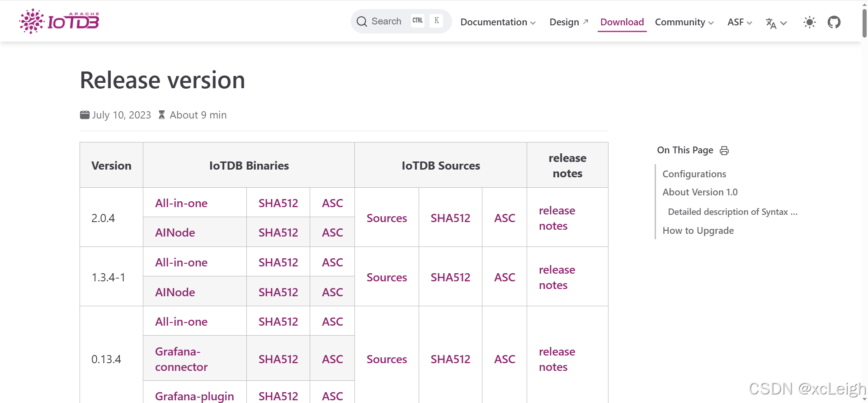Open ASC for 2.0.4 All-in-one
868x403 pixels.
pyautogui.click(x=332, y=203)
